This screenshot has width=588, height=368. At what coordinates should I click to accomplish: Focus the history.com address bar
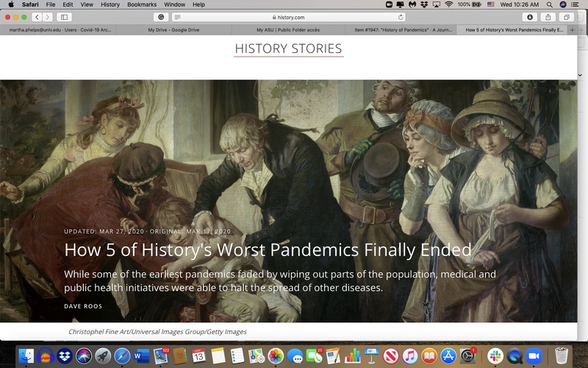tap(288, 17)
